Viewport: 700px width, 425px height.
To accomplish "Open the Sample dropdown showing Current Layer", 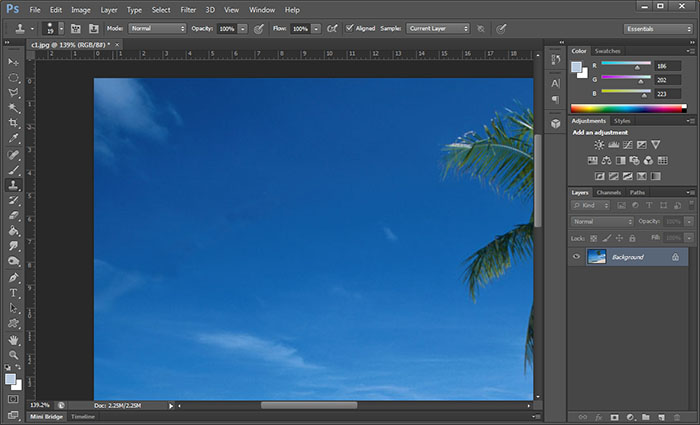I will coord(437,28).
